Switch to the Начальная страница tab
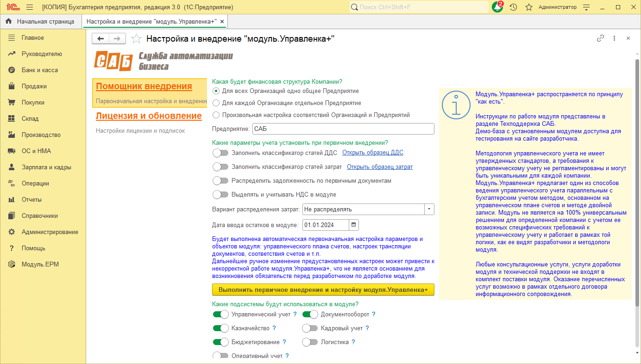The height and width of the screenshot is (364, 641). 40,21
